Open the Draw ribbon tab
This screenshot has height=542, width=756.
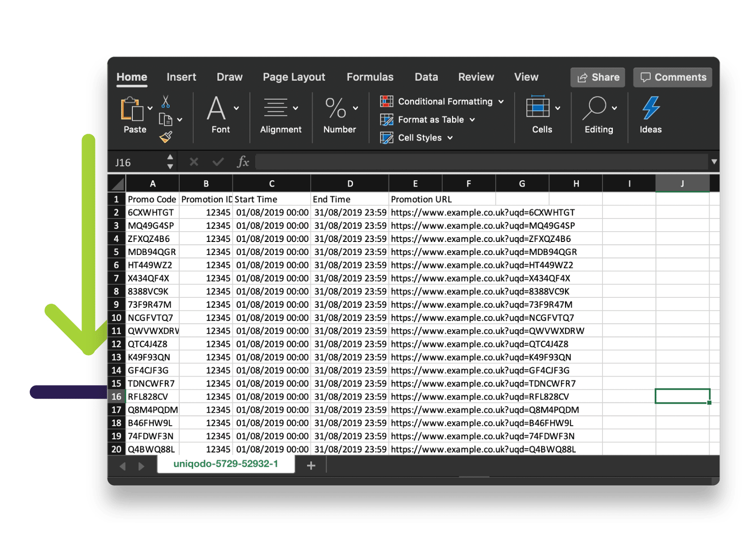(230, 77)
